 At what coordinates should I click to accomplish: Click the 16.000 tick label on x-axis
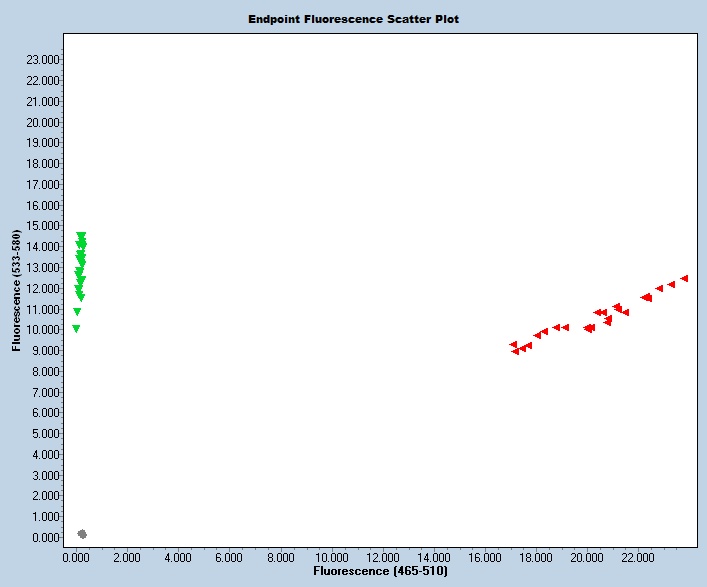coord(485,556)
